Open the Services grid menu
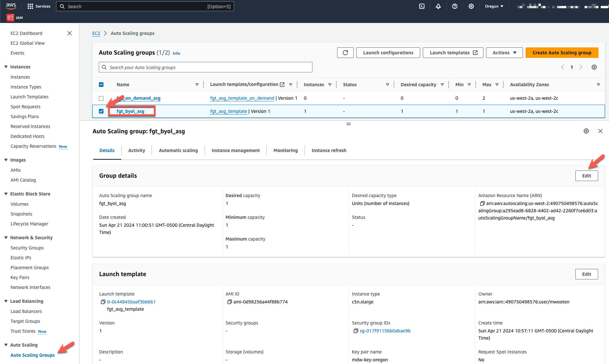609x364 pixels. pos(39,6)
